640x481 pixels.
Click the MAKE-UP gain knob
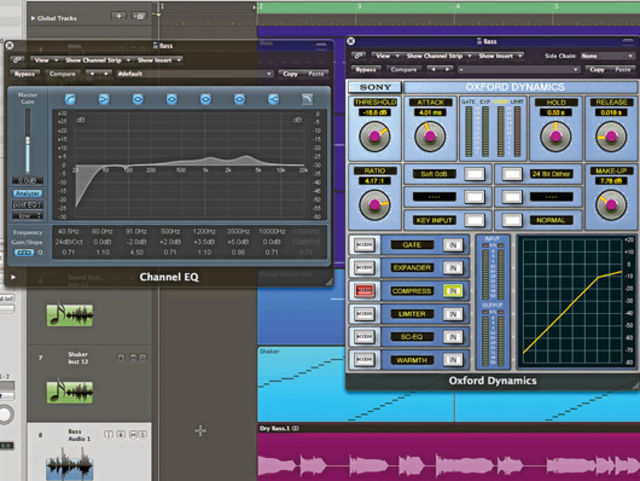tap(611, 204)
